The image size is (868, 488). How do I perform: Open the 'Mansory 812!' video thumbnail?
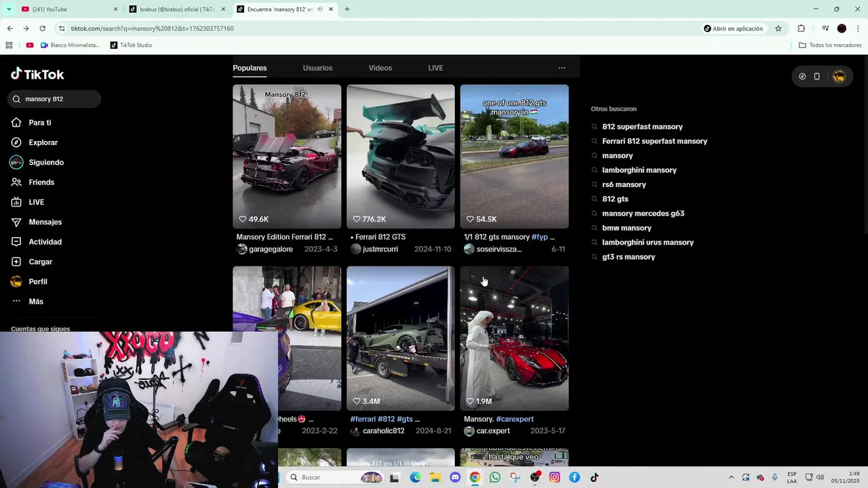click(287, 157)
